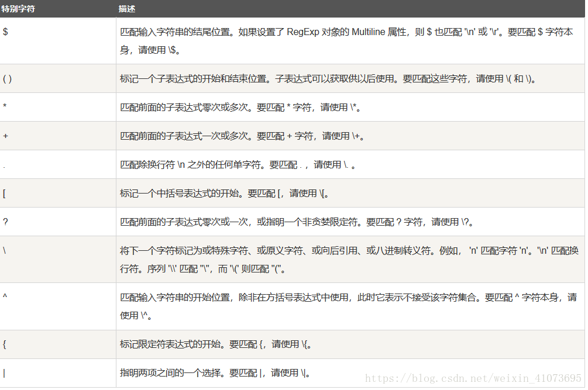This screenshot has height=390, width=588.
Task: Select the ^ special character cell
Action: point(58,306)
